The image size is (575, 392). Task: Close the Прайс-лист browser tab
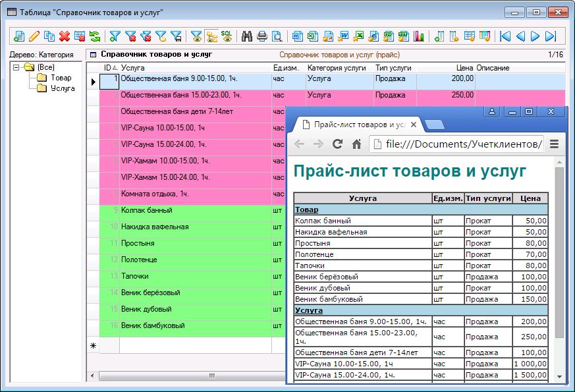coord(414,125)
